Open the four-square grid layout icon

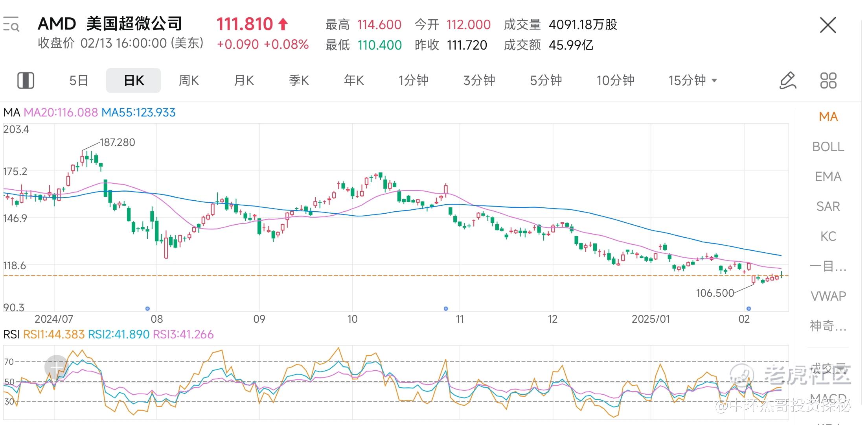point(828,81)
